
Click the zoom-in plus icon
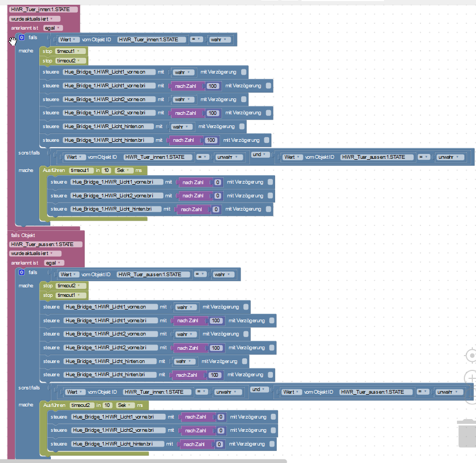point(471,378)
